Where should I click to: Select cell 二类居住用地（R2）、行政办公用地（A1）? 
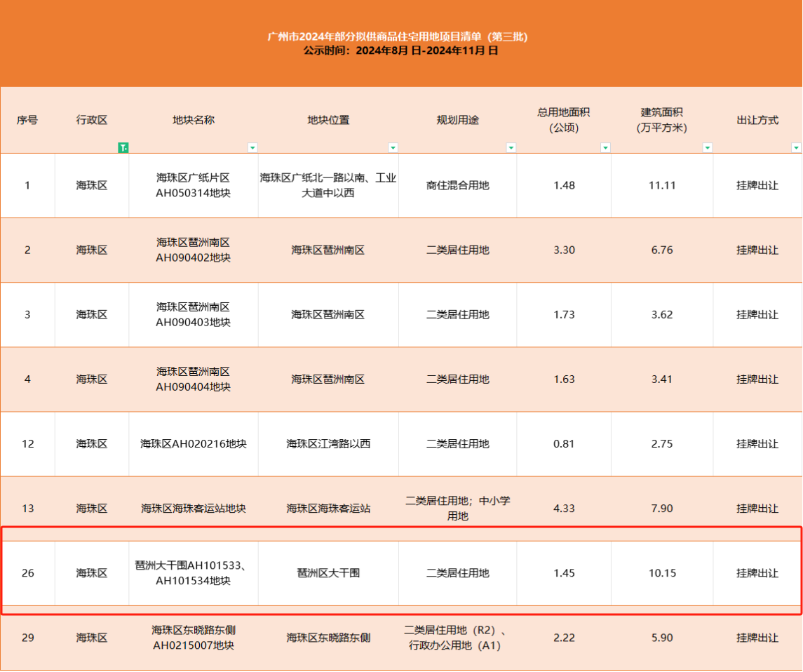tap(458, 638)
